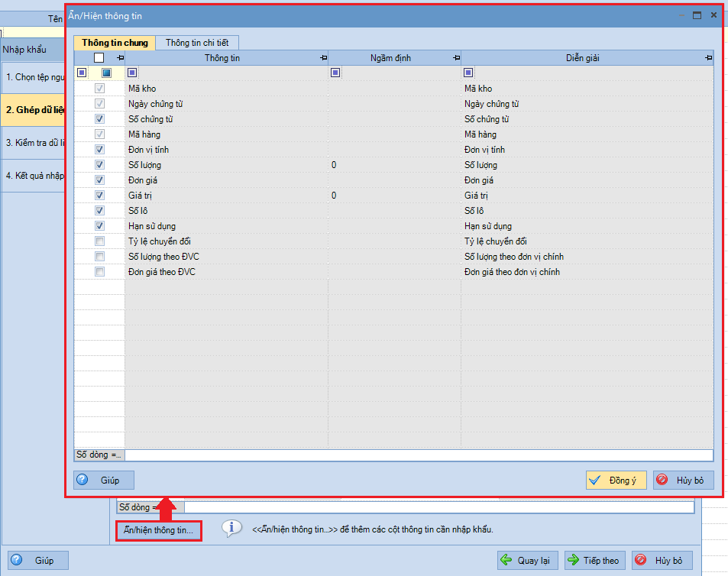728x576 pixels.
Task: Click Hủy bỏ in the dialog
Action: click(x=684, y=480)
